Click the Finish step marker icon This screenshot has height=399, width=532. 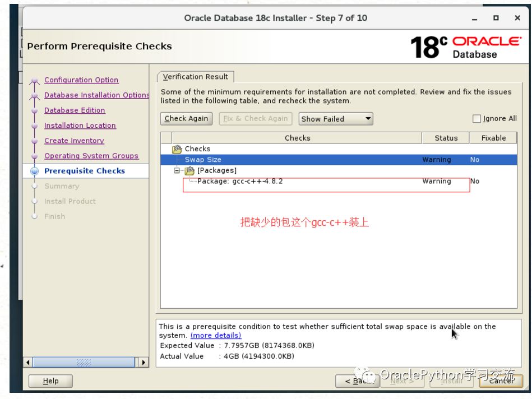click(x=34, y=216)
